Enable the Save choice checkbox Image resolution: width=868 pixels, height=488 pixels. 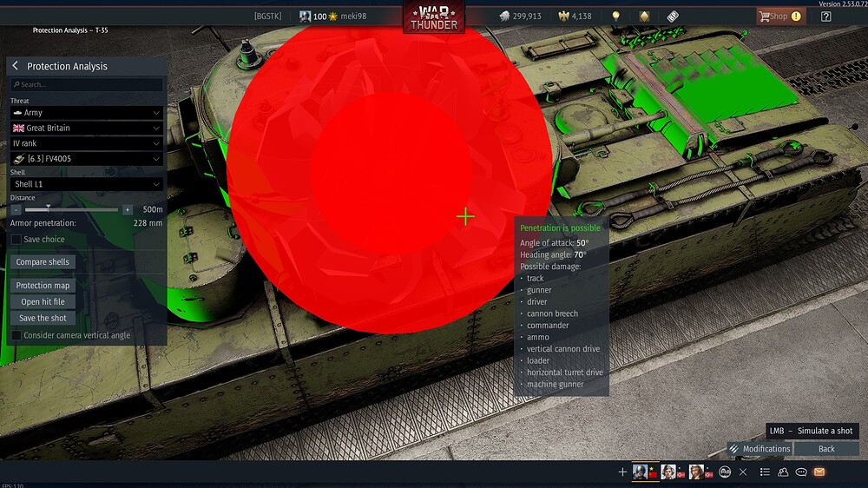click(16, 240)
